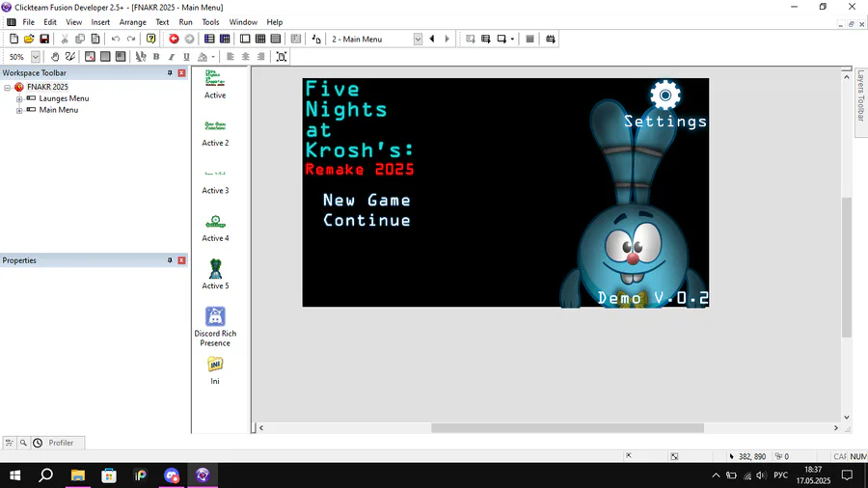Select the hand pan tool
868x488 pixels.
(x=55, y=57)
